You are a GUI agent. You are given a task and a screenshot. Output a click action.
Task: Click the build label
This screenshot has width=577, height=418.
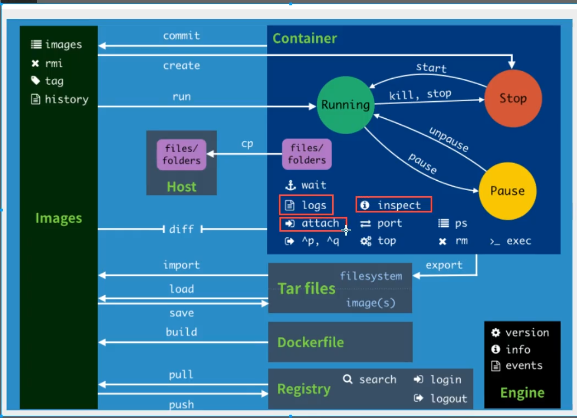[x=181, y=332]
